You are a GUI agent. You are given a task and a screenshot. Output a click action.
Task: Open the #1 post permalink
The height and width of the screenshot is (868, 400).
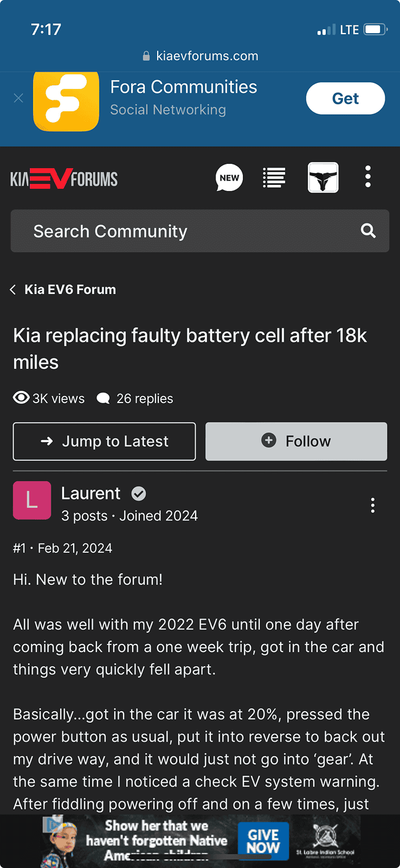(19, 548)
